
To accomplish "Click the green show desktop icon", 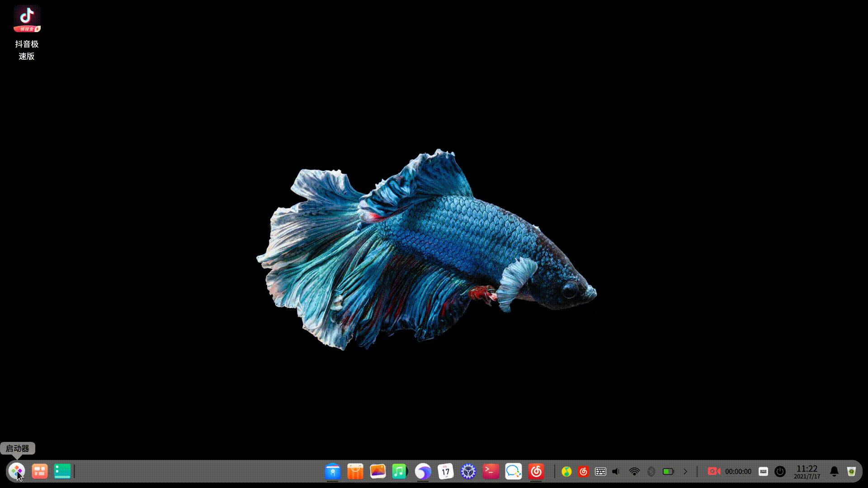I will (62, 471).
